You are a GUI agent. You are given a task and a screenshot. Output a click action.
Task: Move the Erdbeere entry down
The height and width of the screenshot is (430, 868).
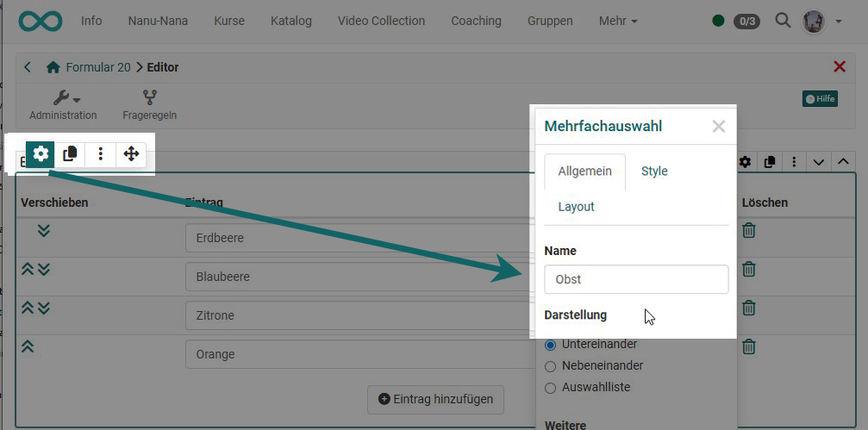click(x=43, y=231)
